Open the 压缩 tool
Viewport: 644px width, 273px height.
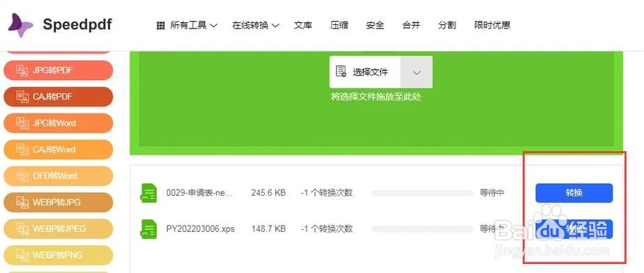339,26
